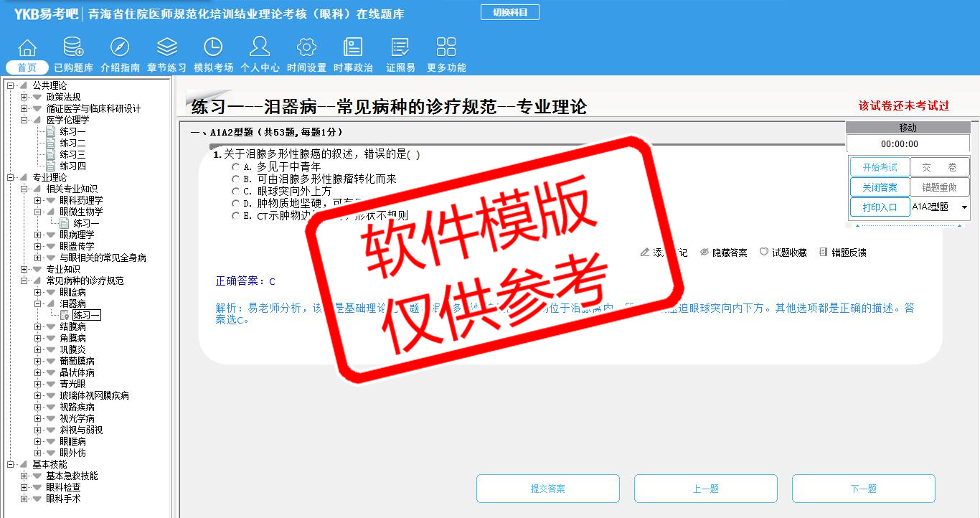Open 章节练习 layers icon
The width and height of the screenshot is (980, 518).
pos(166,49)
